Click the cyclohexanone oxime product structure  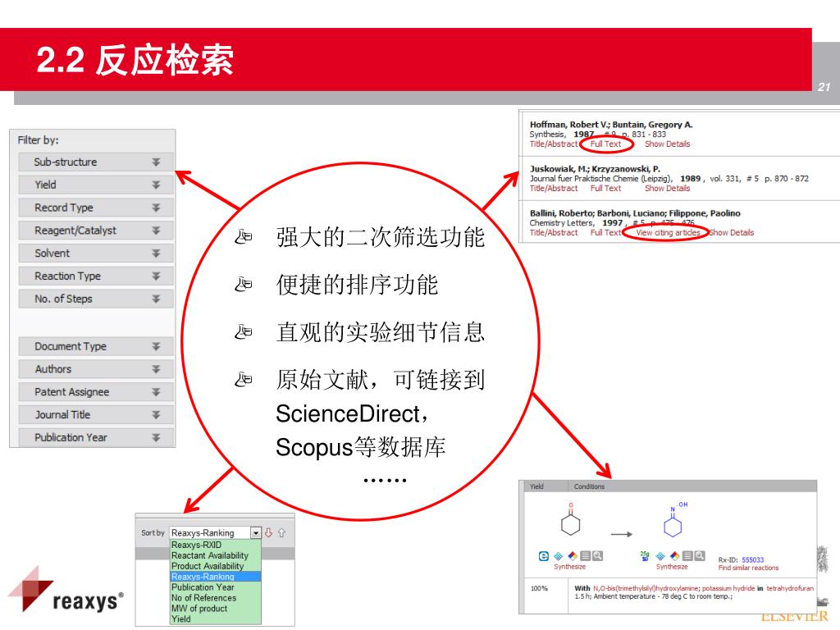click(x=675, y=519)
